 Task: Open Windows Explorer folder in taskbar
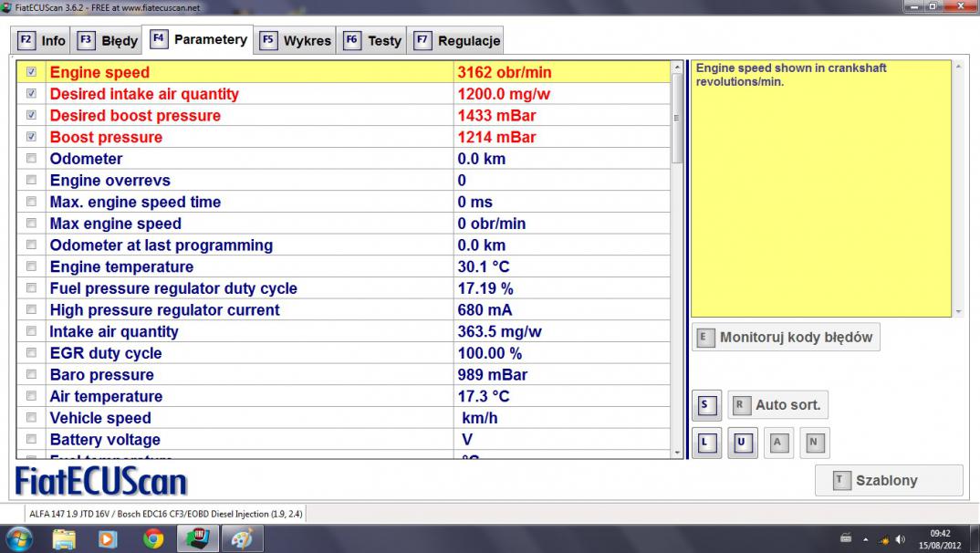(x=64, y=539)
